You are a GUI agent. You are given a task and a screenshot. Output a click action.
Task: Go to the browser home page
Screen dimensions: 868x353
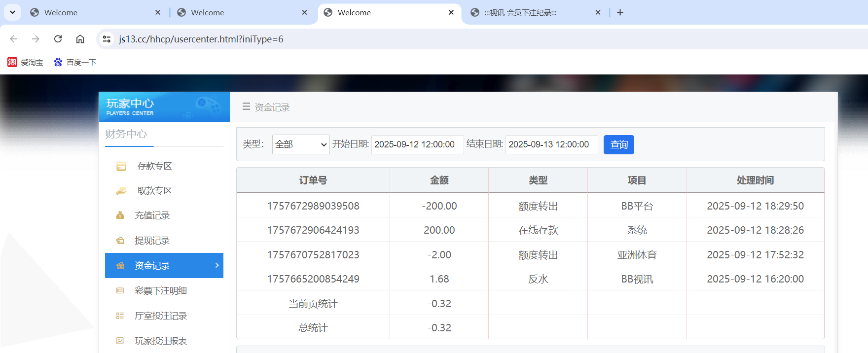pyautogui.click(x=80, y=39)
